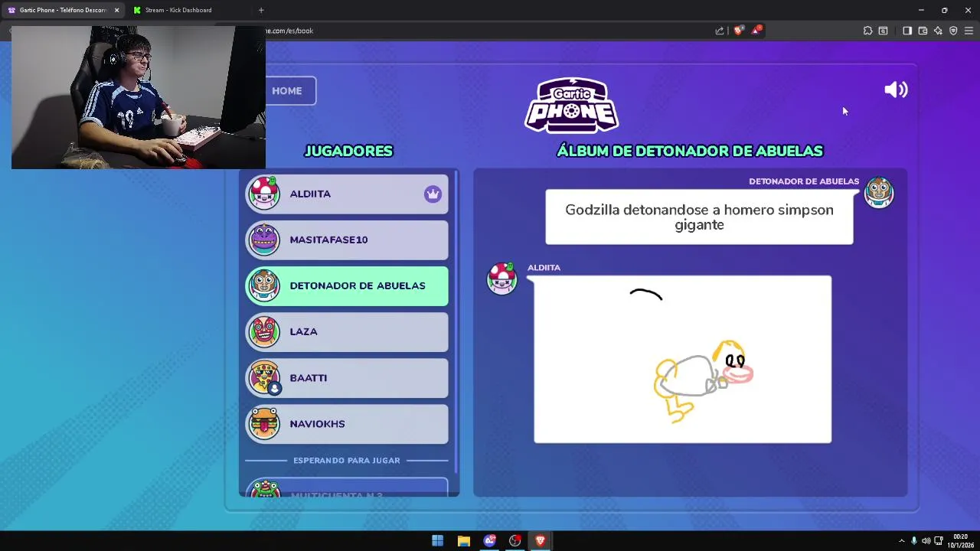The height and width of the screenshot is (551, 980).
Task: Select player MASITAFASE10
Action: (x=347, y=240)
